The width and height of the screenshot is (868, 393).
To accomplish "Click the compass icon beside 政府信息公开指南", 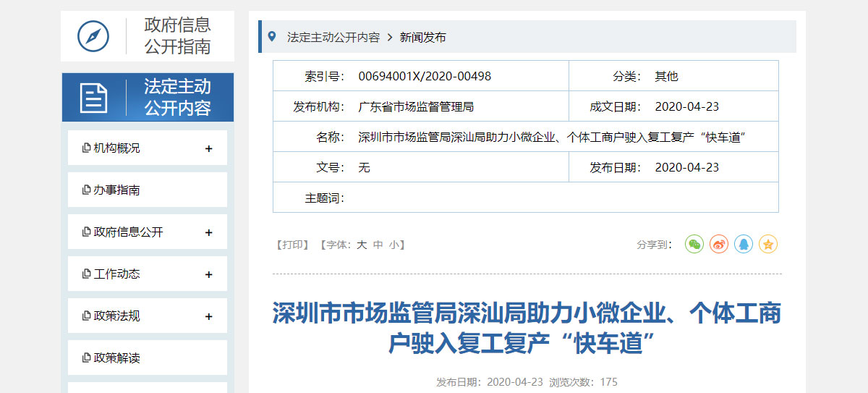I will [93, 35].
